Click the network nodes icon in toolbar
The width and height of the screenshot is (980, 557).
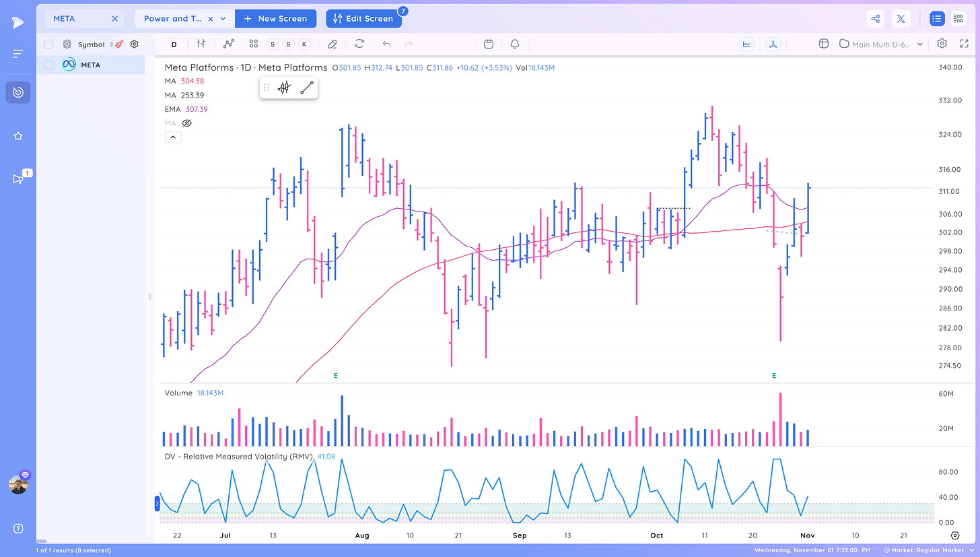(x=773, y=44)
